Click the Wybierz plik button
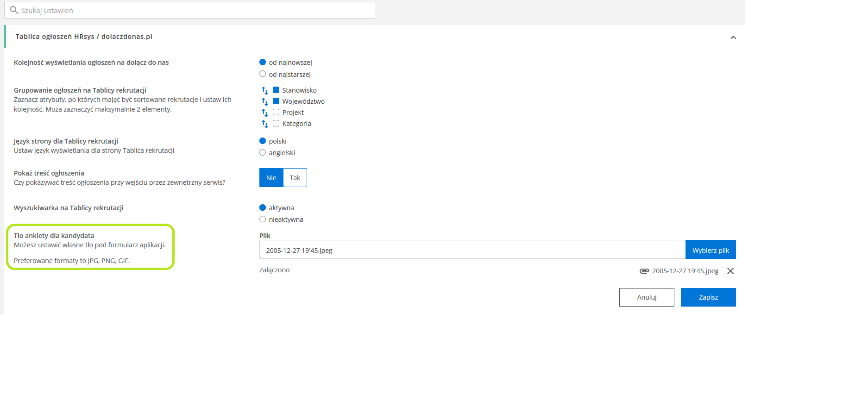Image resolution: width=868 pixels, height=408 pixels. 711,250
